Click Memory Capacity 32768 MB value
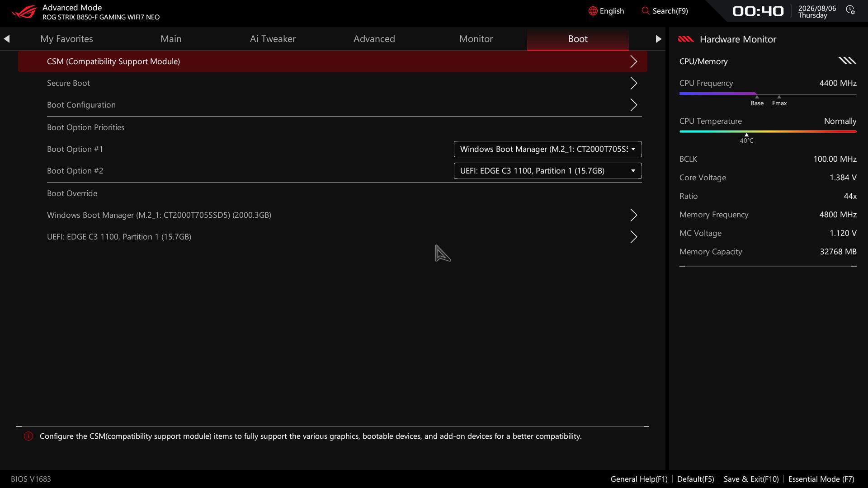 838,252
